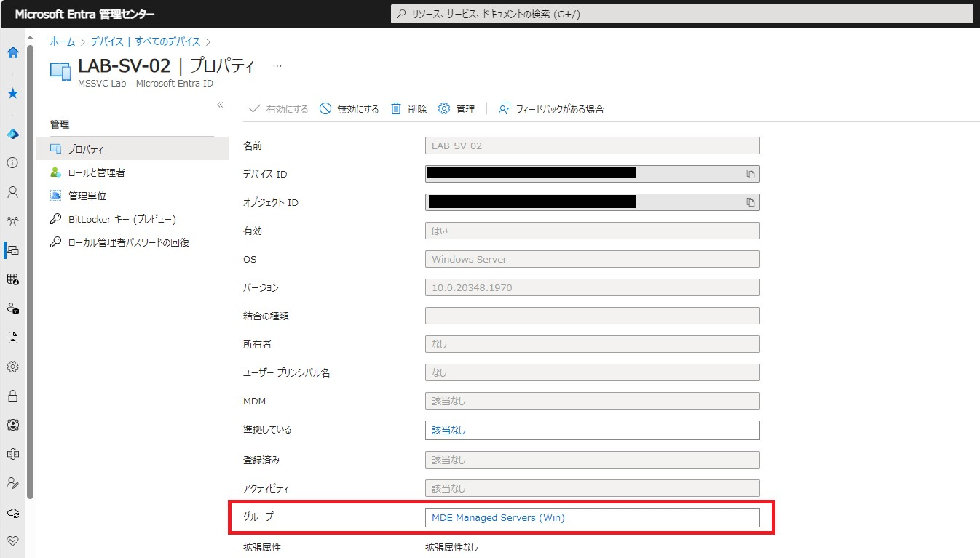Screen dimensions: 980x558
Task: Select the devices icon in left rail
Action: coord(12,250)
